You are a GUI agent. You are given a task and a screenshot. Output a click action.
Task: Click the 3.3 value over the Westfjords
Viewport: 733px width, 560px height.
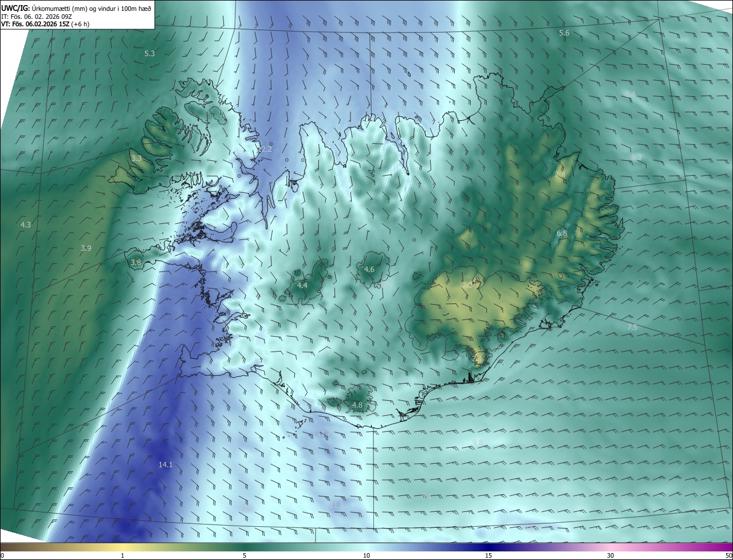click(x=136, y=159)
